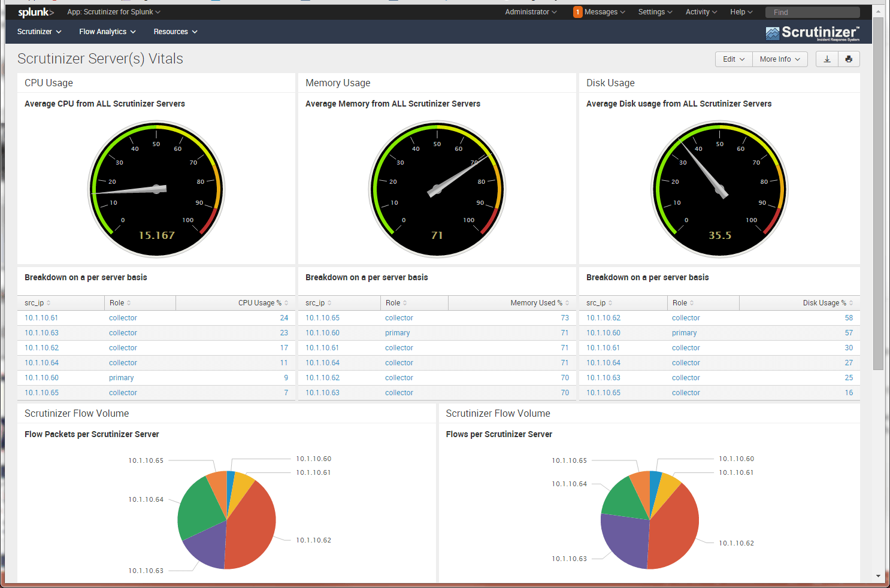Sort by Memory Used % column
Viewport: 890px width, 588px height.
540,303
